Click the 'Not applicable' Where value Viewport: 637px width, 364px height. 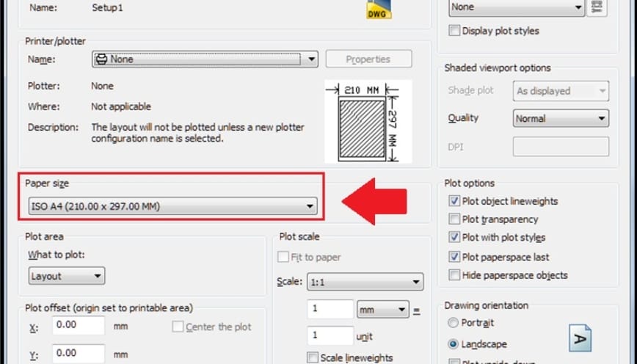(121, 106)
